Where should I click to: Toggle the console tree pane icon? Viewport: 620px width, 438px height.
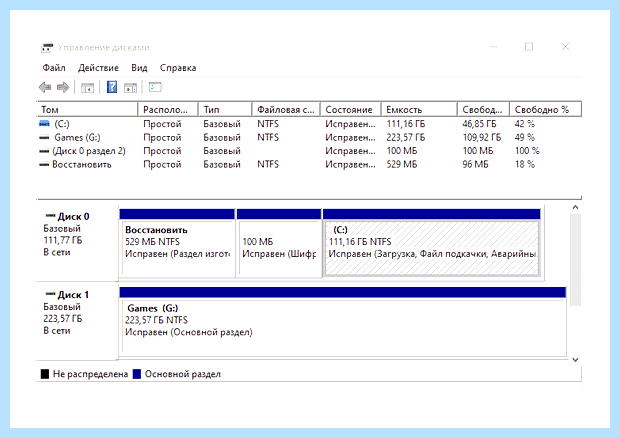click(x=87, y=87)
